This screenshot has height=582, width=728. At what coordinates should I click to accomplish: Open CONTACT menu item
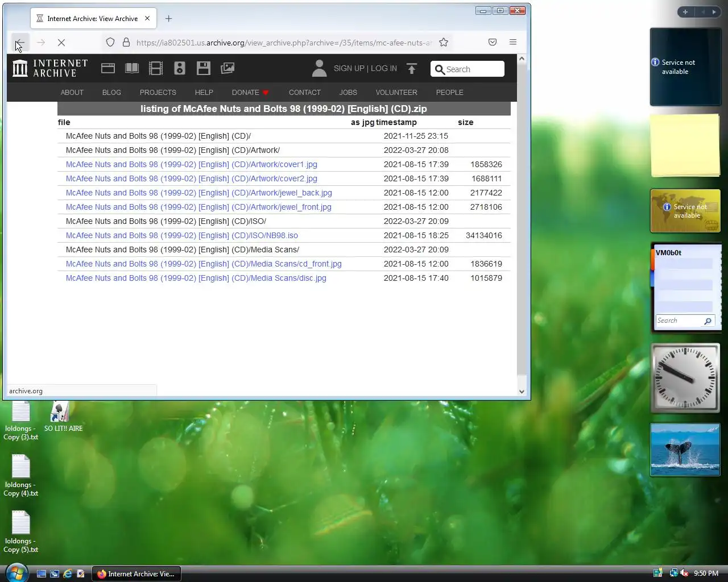pyautogui.click(x=305, y=92)
